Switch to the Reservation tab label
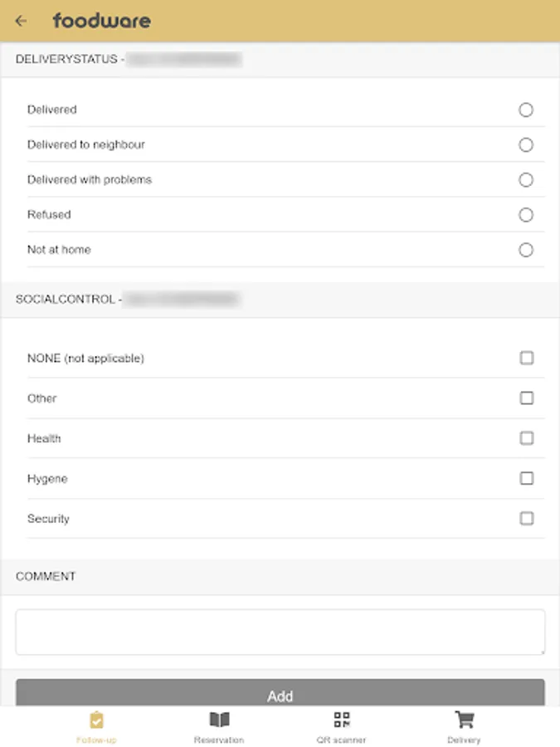 click(219, 740)
